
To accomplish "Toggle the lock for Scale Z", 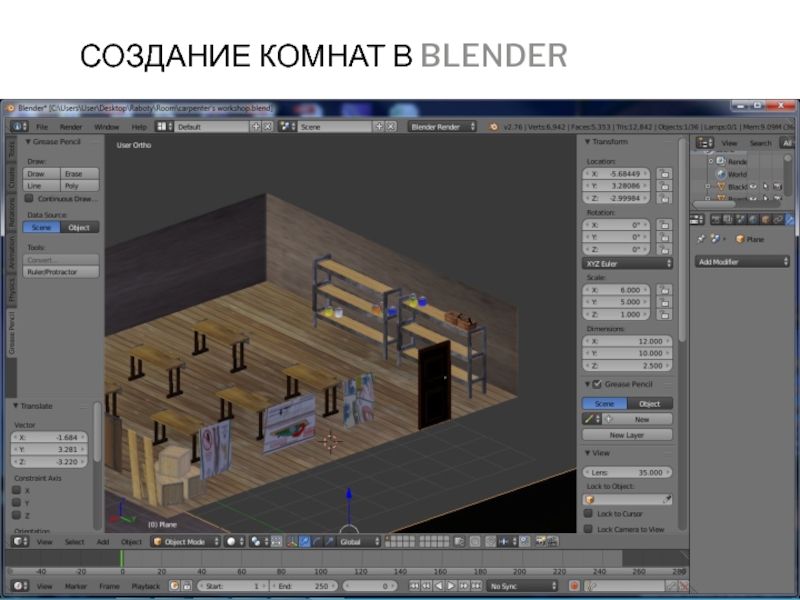I will point(664,314).
